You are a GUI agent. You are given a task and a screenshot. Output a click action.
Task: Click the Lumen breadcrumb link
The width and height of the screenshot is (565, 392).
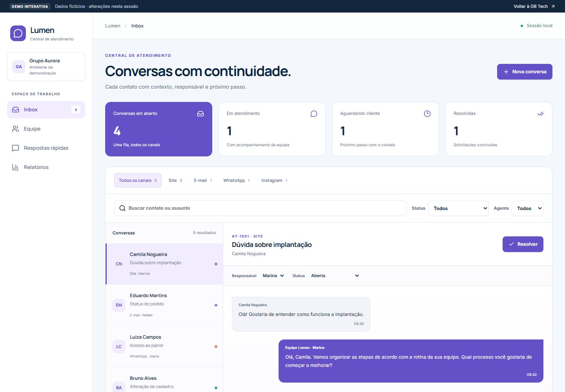click(x=113, y=26)
